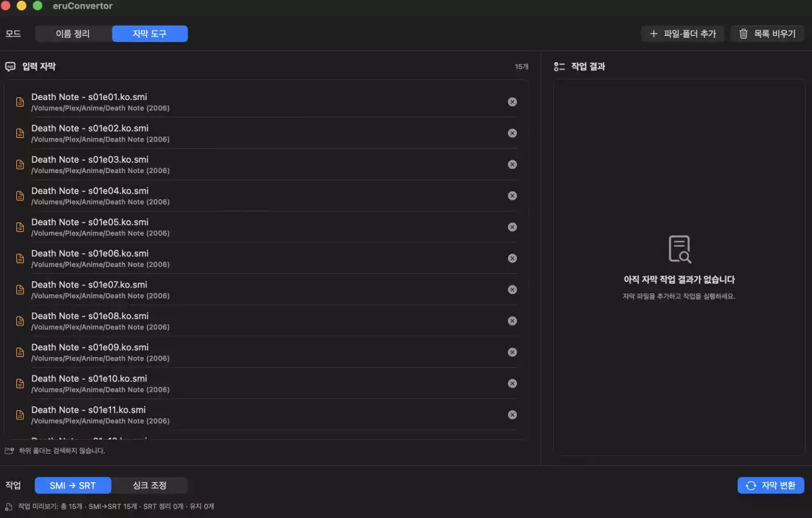Remove Death Note s01e04.ko.smi from list
The image size is (812, 518).
click(x=512, y=196)
